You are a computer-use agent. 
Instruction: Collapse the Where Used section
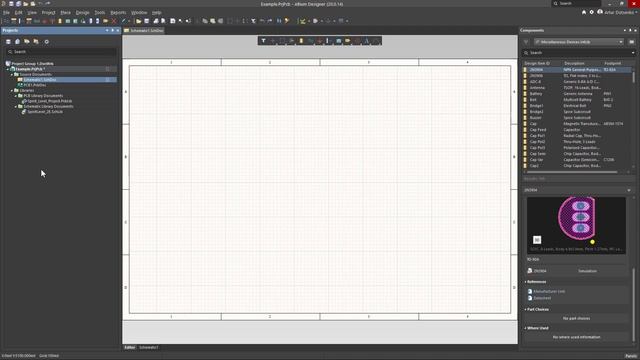pyautogui.click(x=525, y=328)
